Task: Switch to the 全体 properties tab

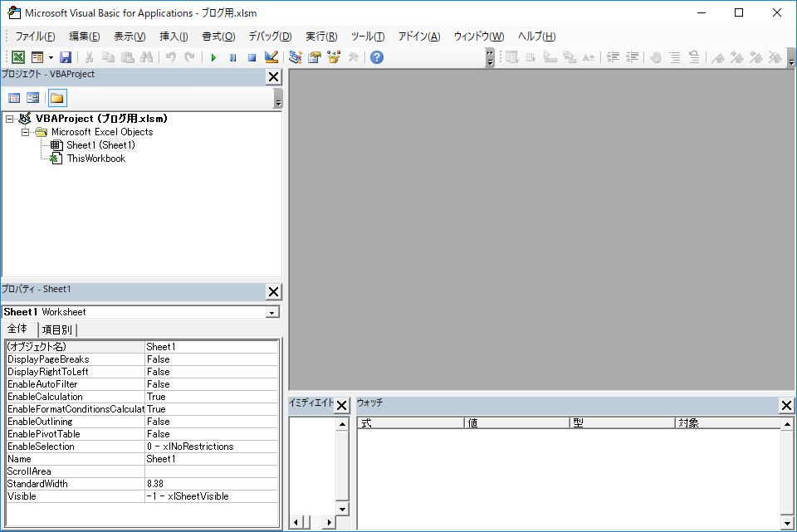Action: pyautogui.click(x=17, y=329)
